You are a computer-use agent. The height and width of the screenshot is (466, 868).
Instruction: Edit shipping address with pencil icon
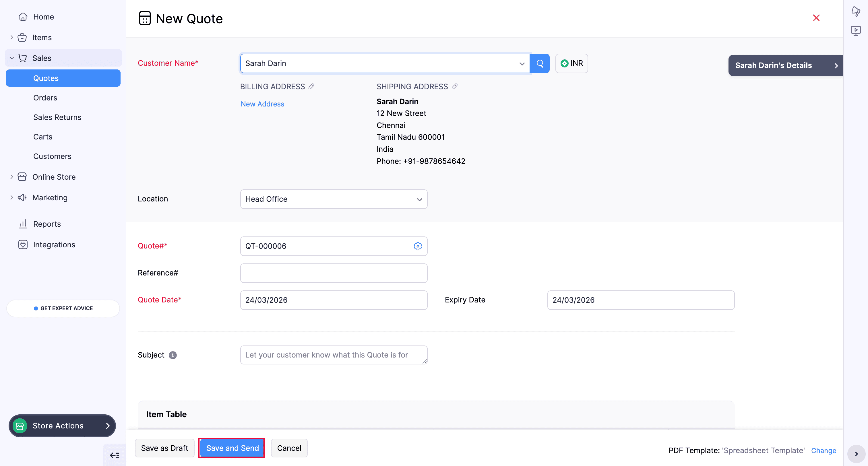click(455, 87)
